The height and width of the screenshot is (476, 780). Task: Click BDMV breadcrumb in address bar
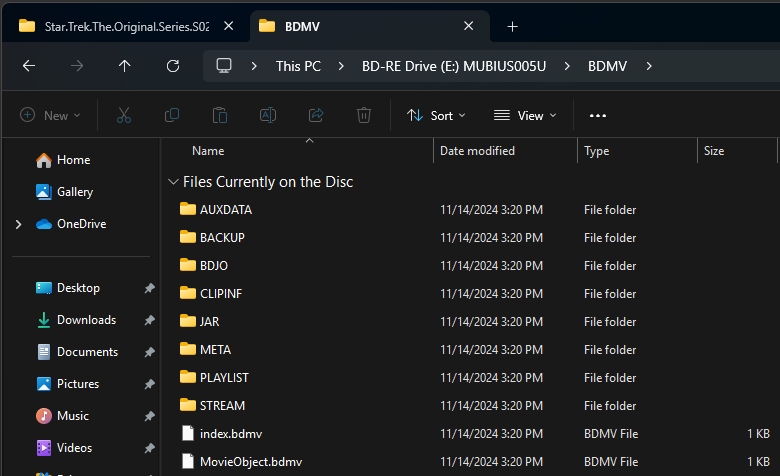607,66
